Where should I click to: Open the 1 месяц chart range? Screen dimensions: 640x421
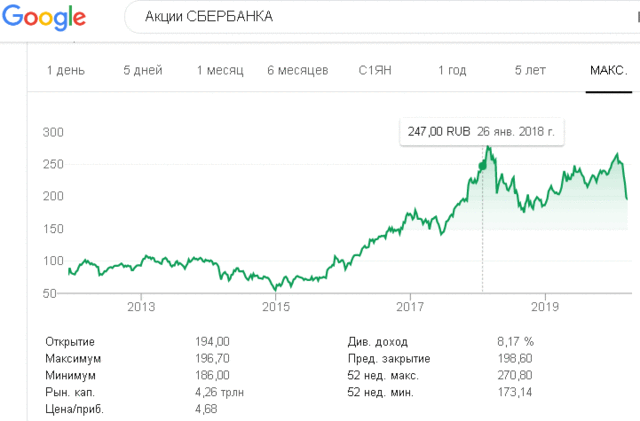click(220, 70)
